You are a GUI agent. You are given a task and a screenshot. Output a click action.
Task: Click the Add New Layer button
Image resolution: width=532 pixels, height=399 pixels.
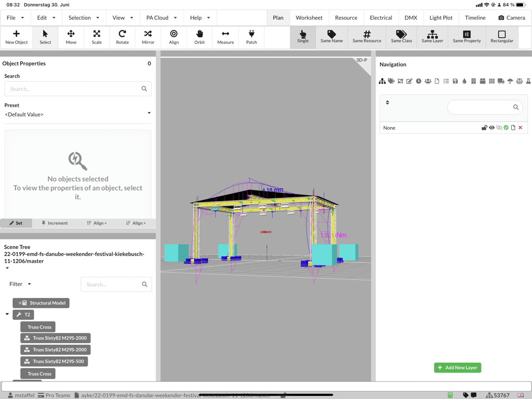458,368
